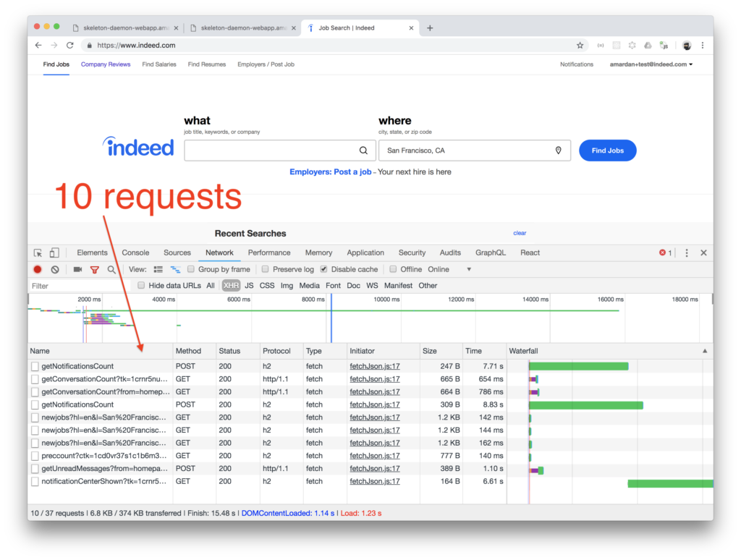Bookmark this page with the star icon

[x=580, y=46]
